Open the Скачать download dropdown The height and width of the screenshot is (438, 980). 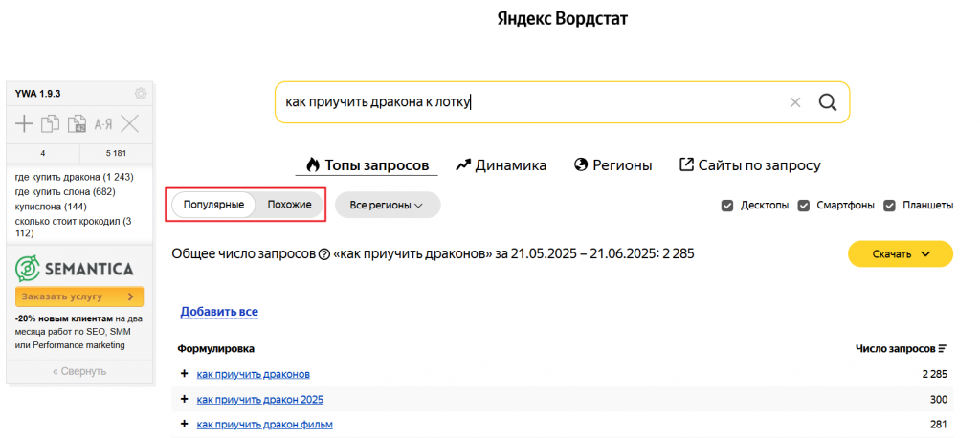point(900,254)
